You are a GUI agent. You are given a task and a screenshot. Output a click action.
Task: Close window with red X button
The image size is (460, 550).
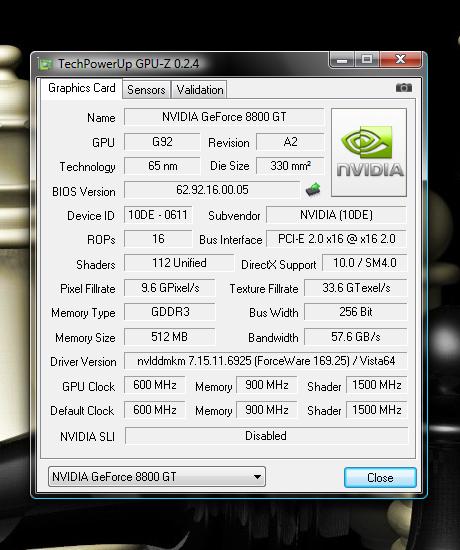click(400, 60)
